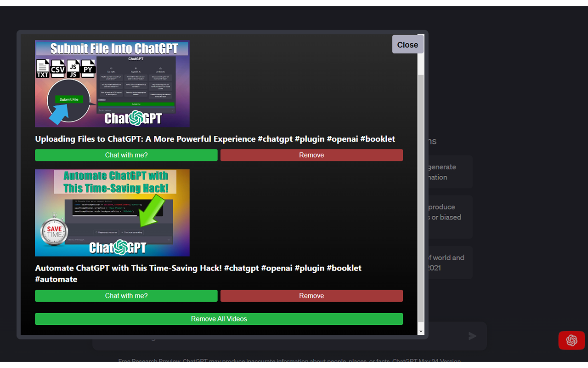This screenshot has height=368, width=588.
Task: Click the red ChatGPT logo floating button
Action: 571,340
